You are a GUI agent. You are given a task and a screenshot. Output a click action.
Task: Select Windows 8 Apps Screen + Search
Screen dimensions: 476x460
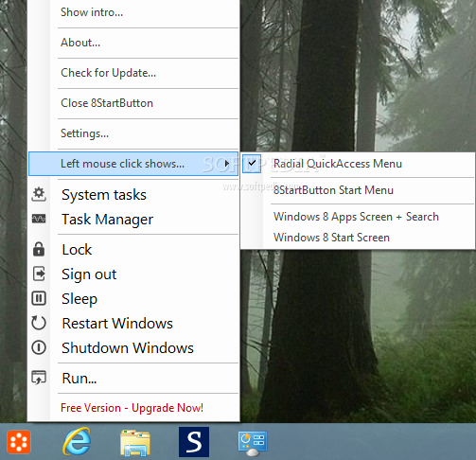pyautogui.click(x=356, y=217)
